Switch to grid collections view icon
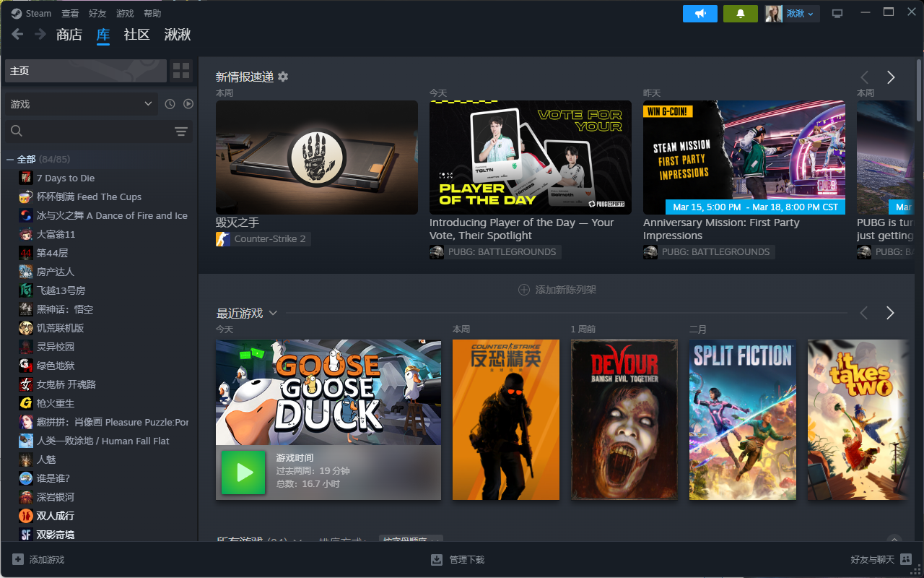The image size is (924, 578). point(181,71)
